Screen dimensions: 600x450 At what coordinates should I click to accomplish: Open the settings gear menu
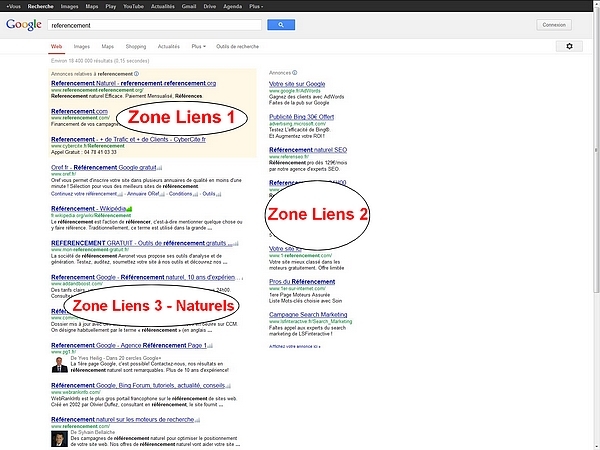[x=569, y=46]
